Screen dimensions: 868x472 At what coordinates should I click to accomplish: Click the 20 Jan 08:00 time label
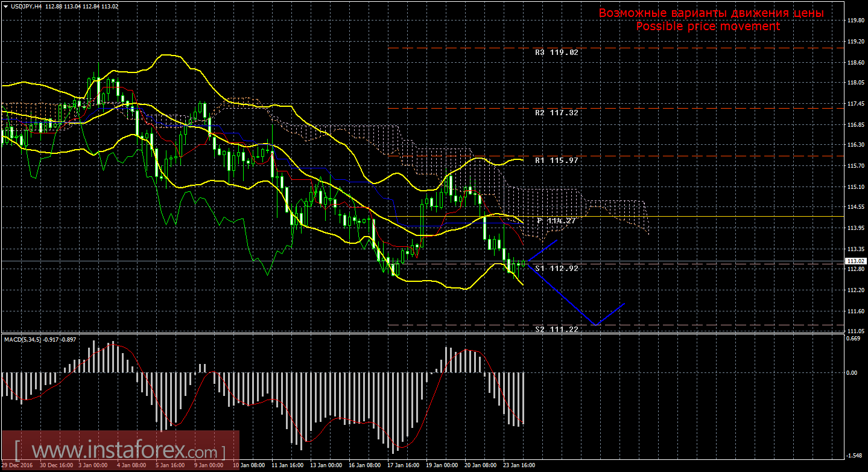click(481, 466)
